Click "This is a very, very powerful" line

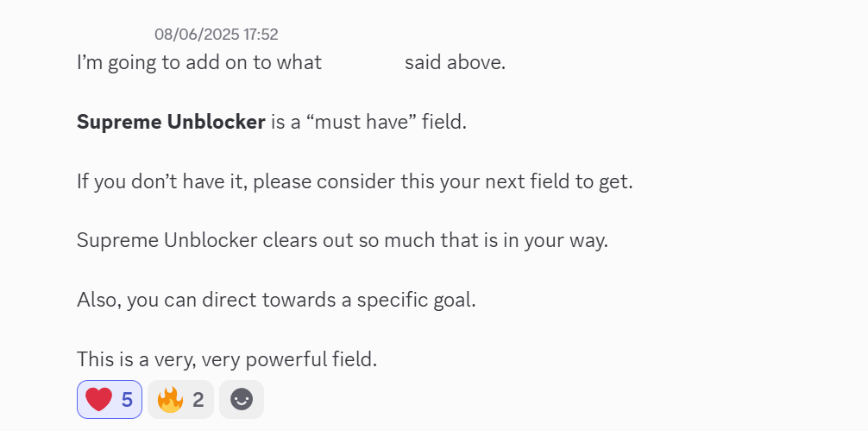207,358
